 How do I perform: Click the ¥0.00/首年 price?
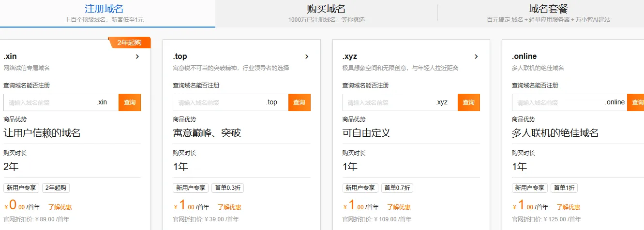click(x=22, y=205)
